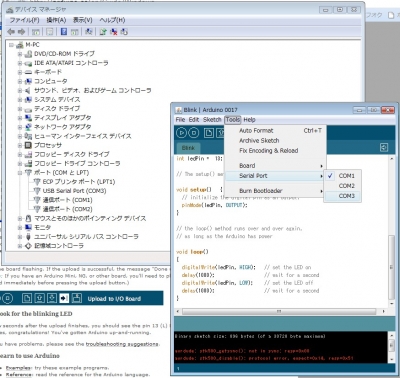Click the Arduino editor horizontal scrollbar thumb
Viewport: 400px width, 378px height.
coord(279,311)
